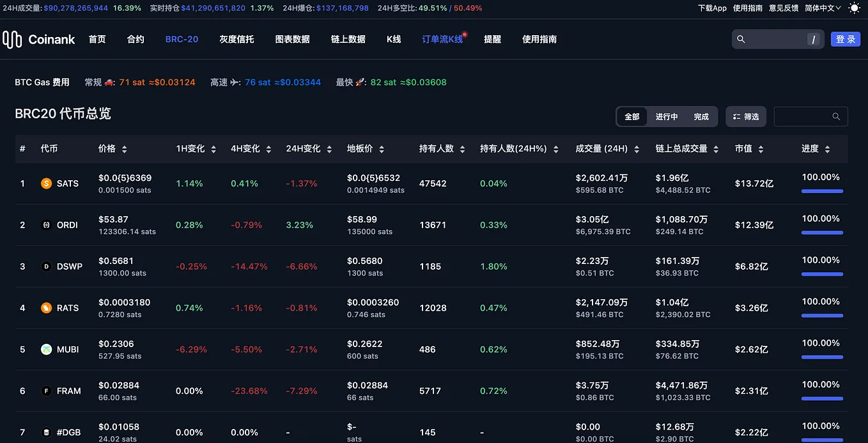Select the 完成 filter option
The image size is (868, 443).
pyautogui.click(x=701, y=117)
